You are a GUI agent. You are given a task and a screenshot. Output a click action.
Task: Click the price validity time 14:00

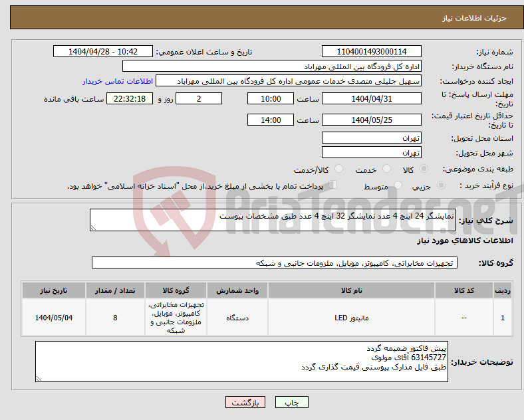(271, 120)
